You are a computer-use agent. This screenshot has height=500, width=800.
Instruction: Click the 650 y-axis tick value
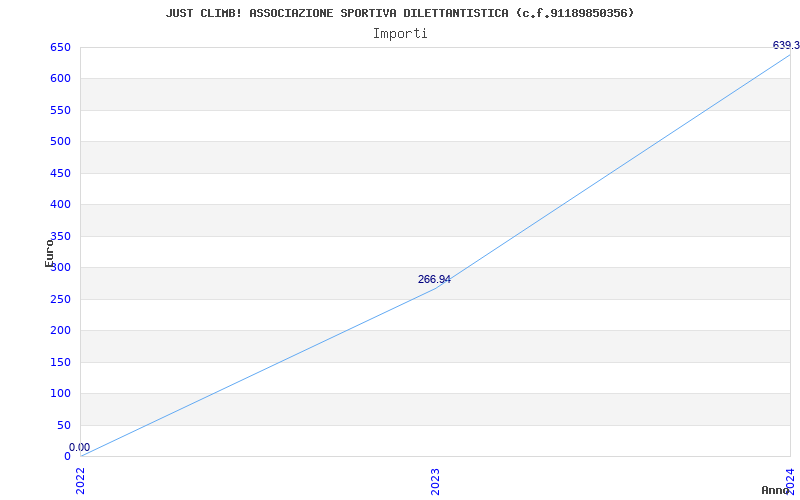coord(60,47)
